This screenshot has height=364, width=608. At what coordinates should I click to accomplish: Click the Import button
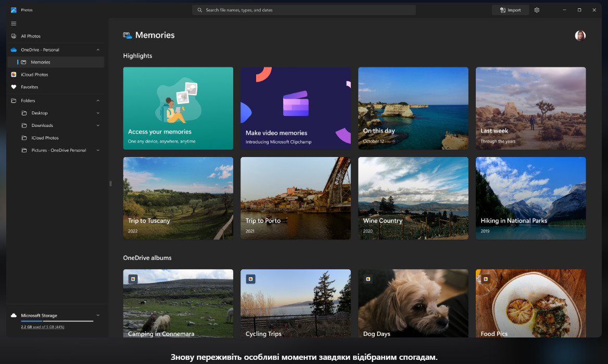tap(510, 10)
